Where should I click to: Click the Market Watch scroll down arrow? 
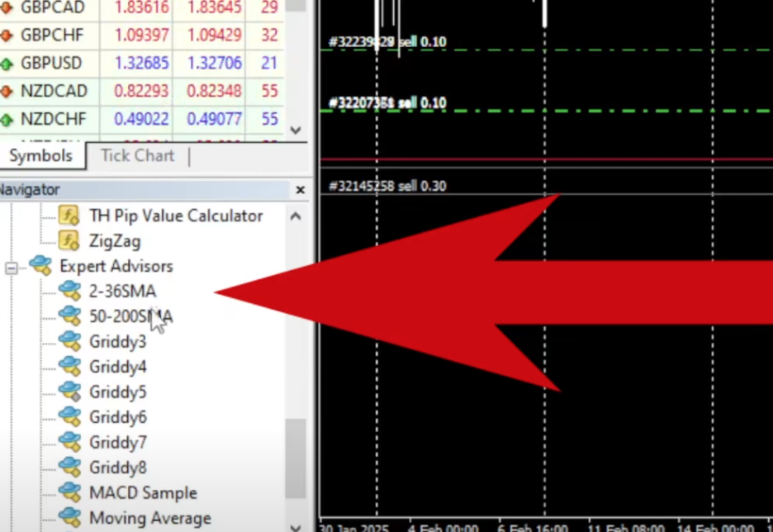pyautogui.click(x=296, y=131)
